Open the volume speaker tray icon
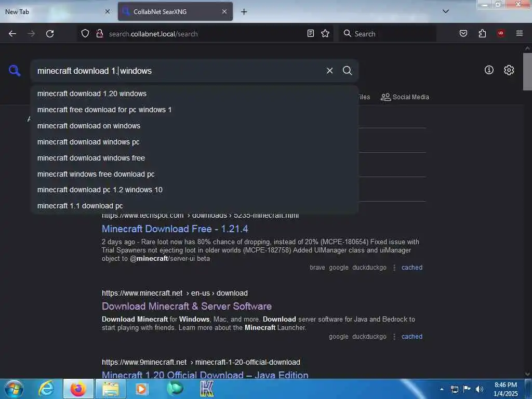This screenshot has height=399, width=532. 479,389
